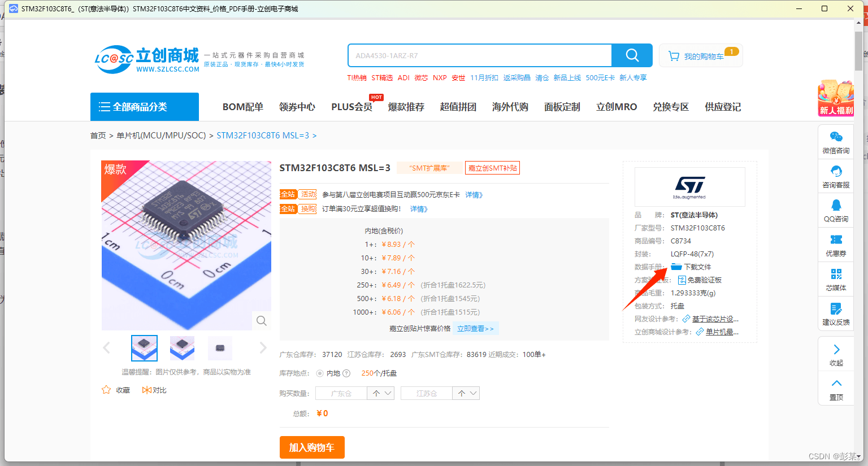Click the 11月折扣 hot keyword link

point(484,78)
